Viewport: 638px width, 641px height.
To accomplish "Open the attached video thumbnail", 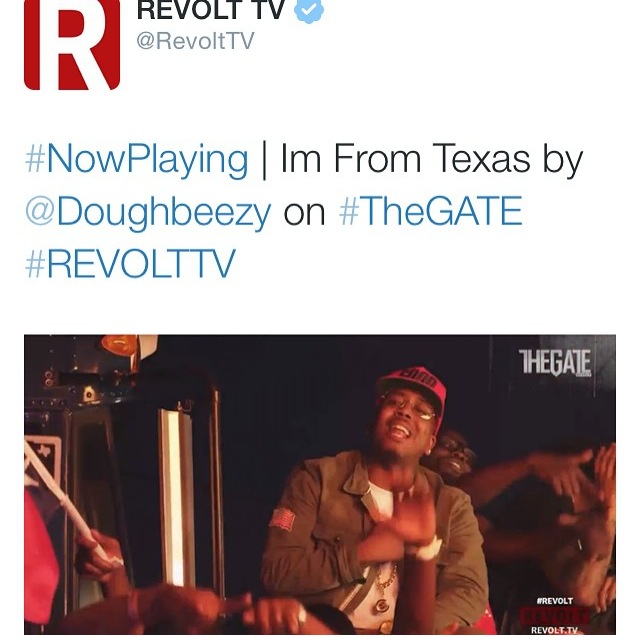I will coord(320,484).
